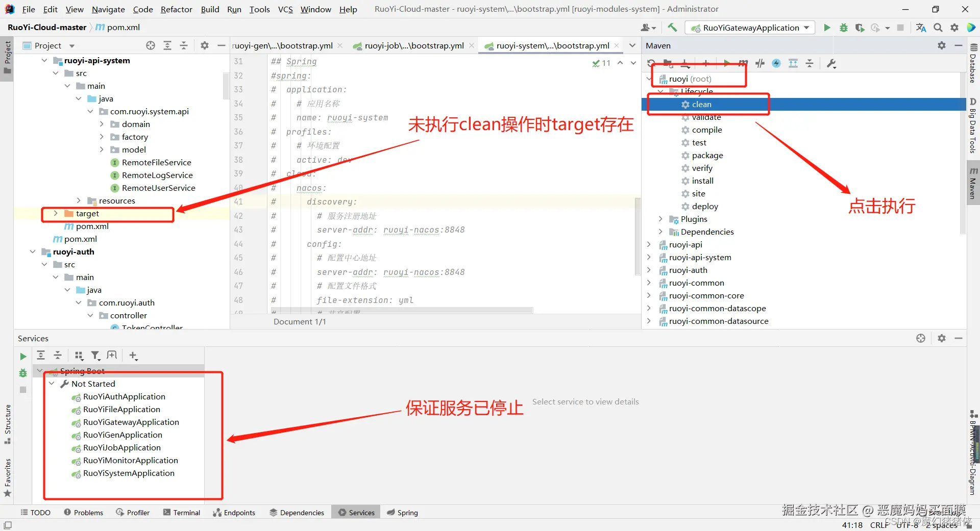Open the Navigate menu
This screenshot has height=531, width=980.
click(x=108, y=9)
